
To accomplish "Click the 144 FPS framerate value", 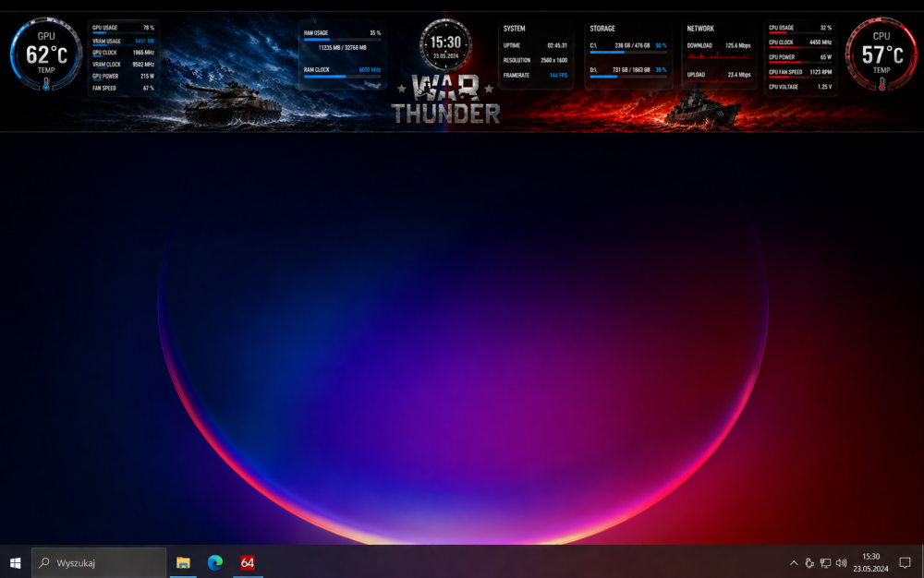I will [x=558, y=75].
